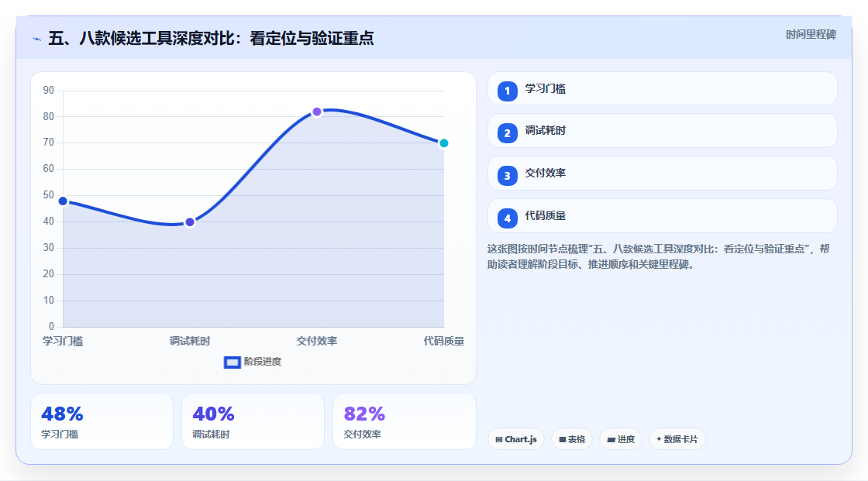Click the 时间里程碑 label in header
The height and width of the screenshot is (481, 868).
click(x=811, y=35)
